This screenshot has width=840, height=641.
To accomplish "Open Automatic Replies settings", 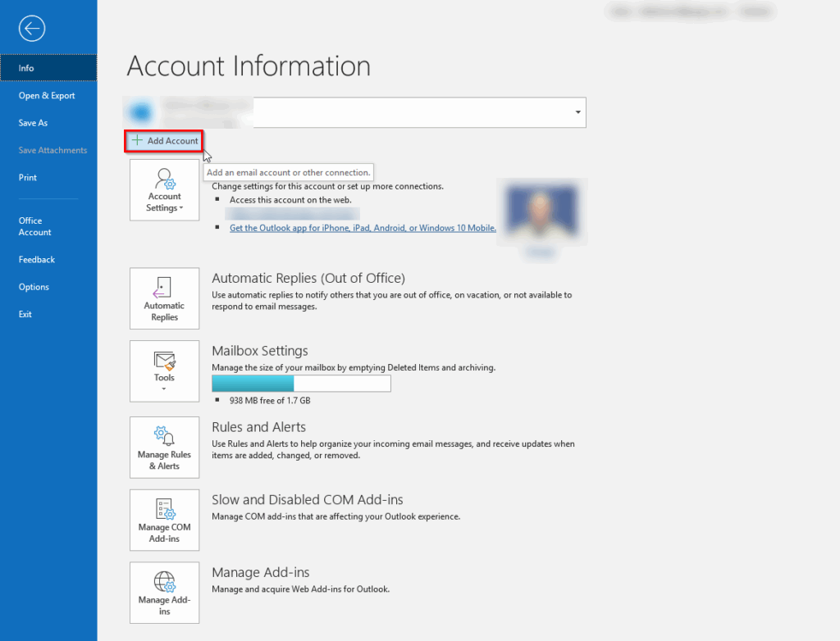I will click(164, 298).
